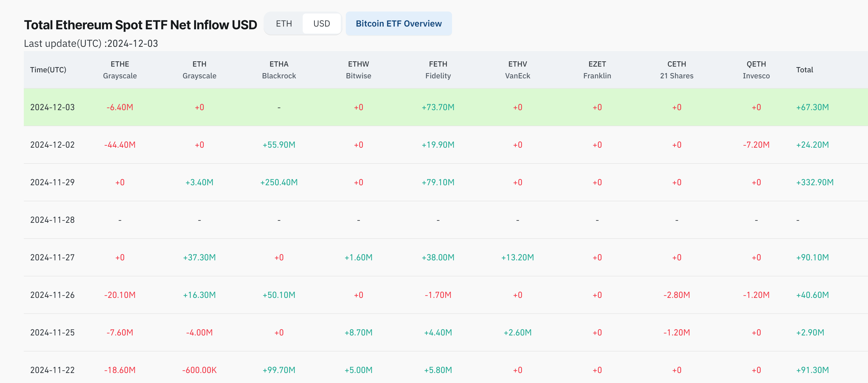The height and width of the screenshot is (383, 868).
Task: Click the ETHA Blackrock column header
Action: [279, 70]
